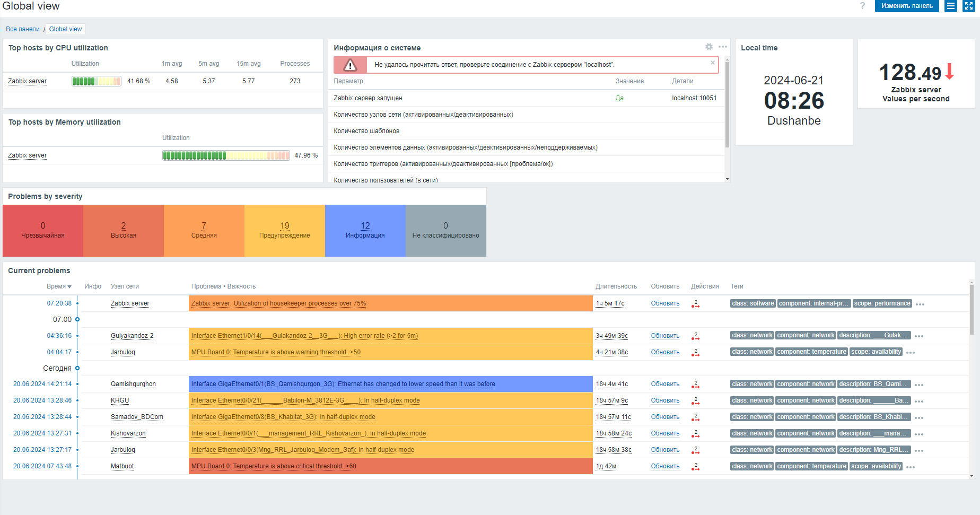The image size is (980, 515).
Task: Expand tags ellipsis for Zabbix server problem
Action: click(x=920, y=304)
